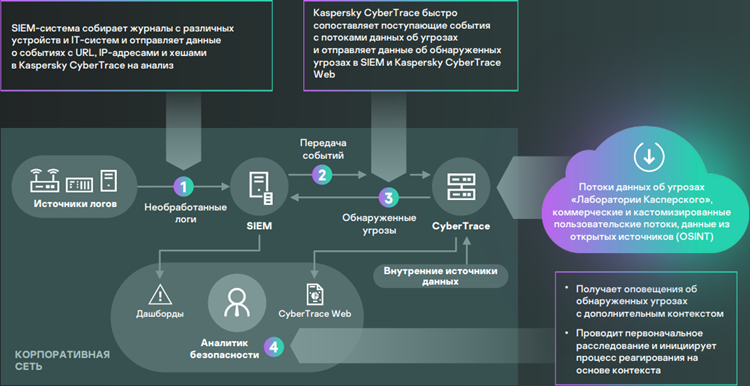This screenshot has height=386, width=750.
Task: Select the CyberTrace server rack icon
Action: pyautogui.click(x=461, y=187)
